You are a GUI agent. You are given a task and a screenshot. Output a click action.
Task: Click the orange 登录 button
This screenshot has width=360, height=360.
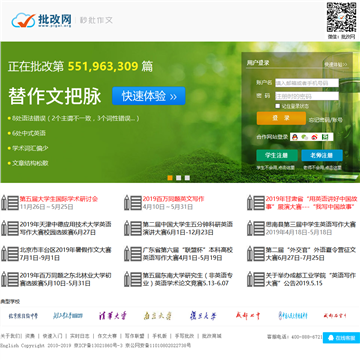pyautogui.click(x=281, y=118)
